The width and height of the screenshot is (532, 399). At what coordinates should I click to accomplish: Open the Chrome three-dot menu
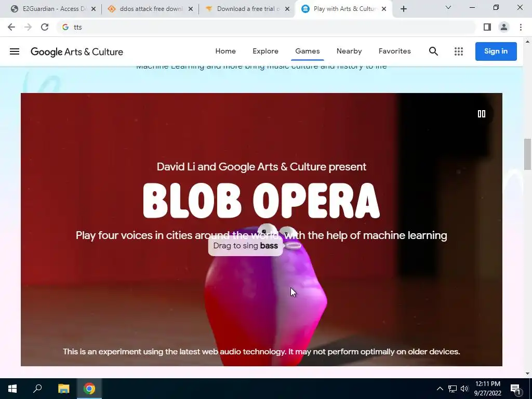521,27
